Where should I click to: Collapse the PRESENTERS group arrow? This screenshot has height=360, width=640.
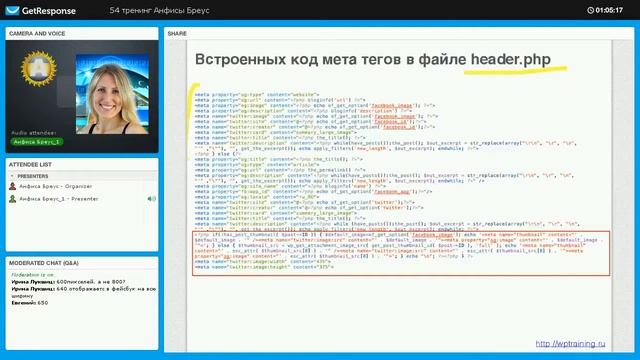(x=12, y=176)
